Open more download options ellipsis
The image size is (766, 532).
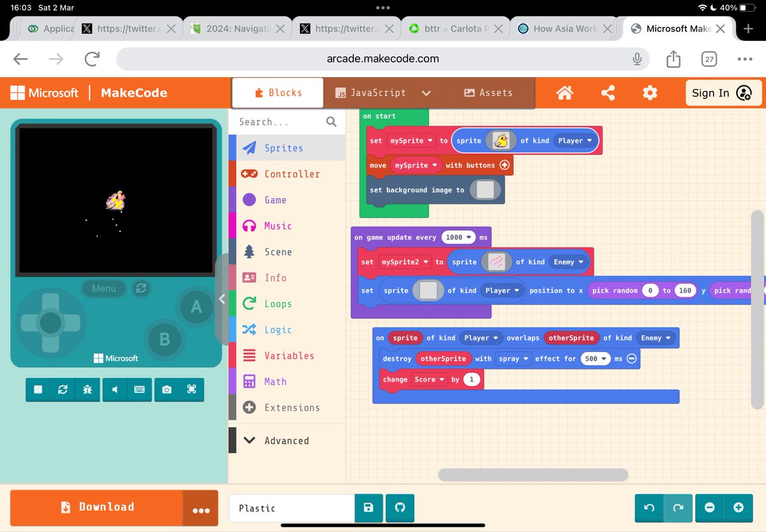[201, 508]
